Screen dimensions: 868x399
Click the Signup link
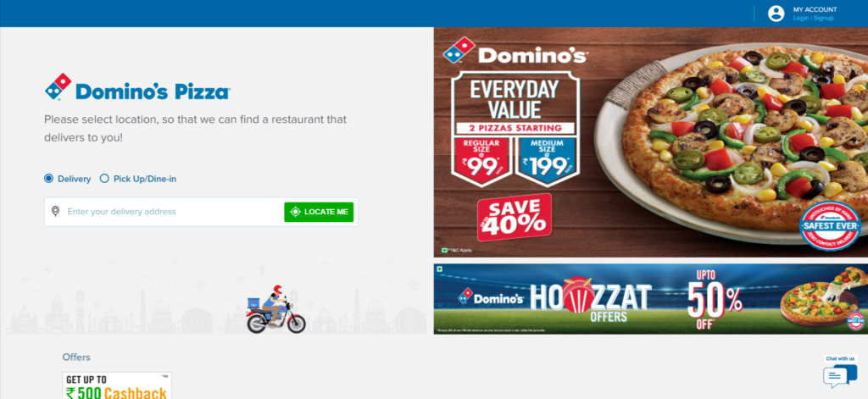tap(823, 19)
